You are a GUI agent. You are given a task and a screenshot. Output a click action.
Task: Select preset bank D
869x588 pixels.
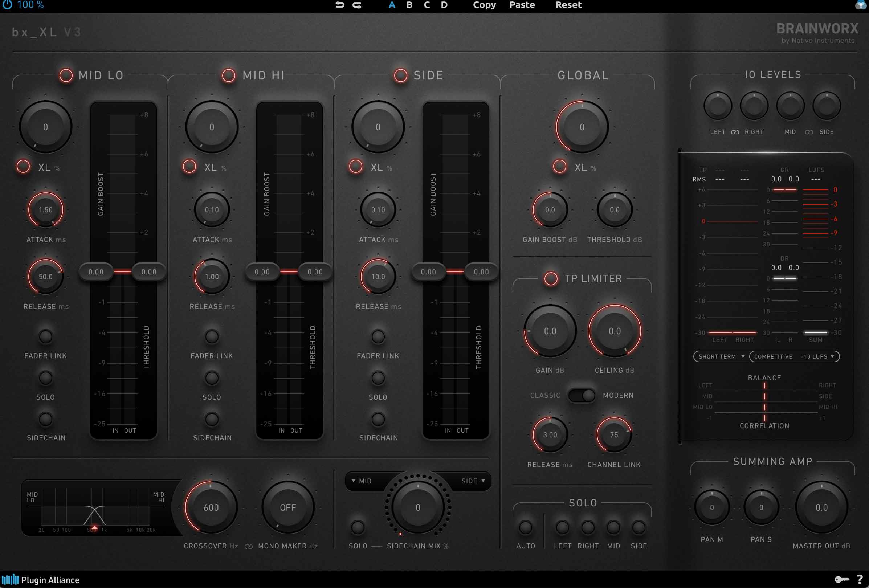pos(444,5)
